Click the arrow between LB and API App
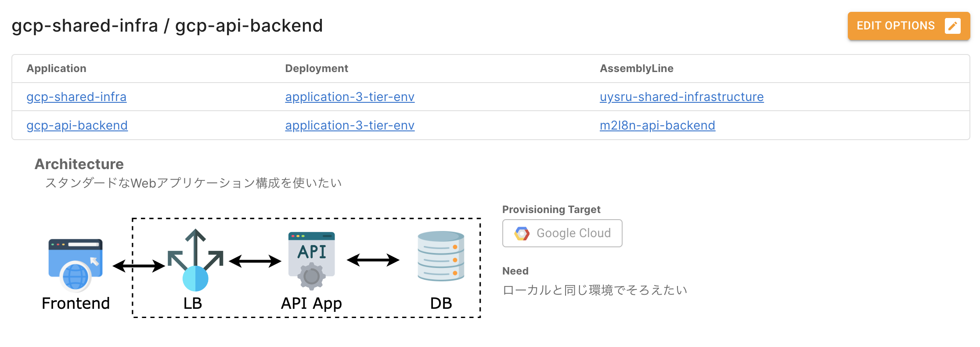 click(255, 261)
